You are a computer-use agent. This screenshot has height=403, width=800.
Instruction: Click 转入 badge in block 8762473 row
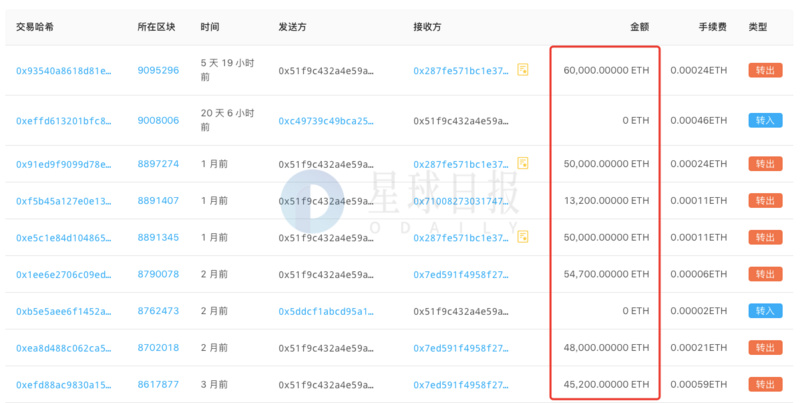pos(765,311)
